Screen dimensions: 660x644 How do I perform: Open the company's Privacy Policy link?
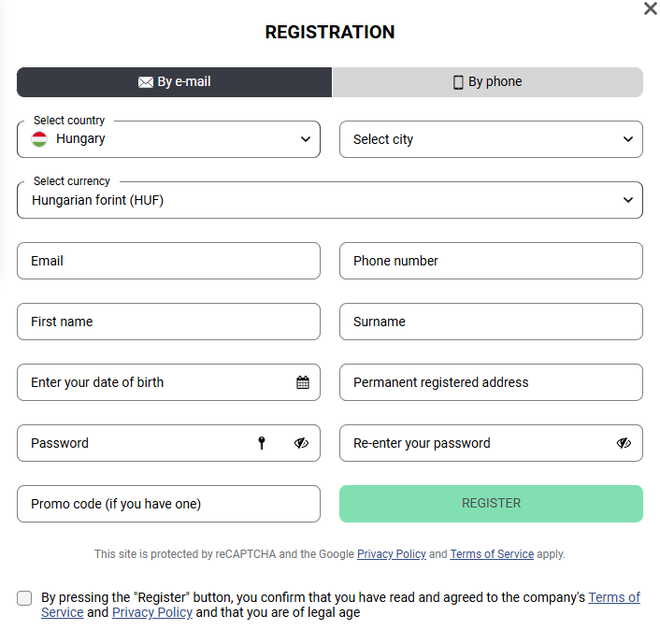click(x=152, y=612)
